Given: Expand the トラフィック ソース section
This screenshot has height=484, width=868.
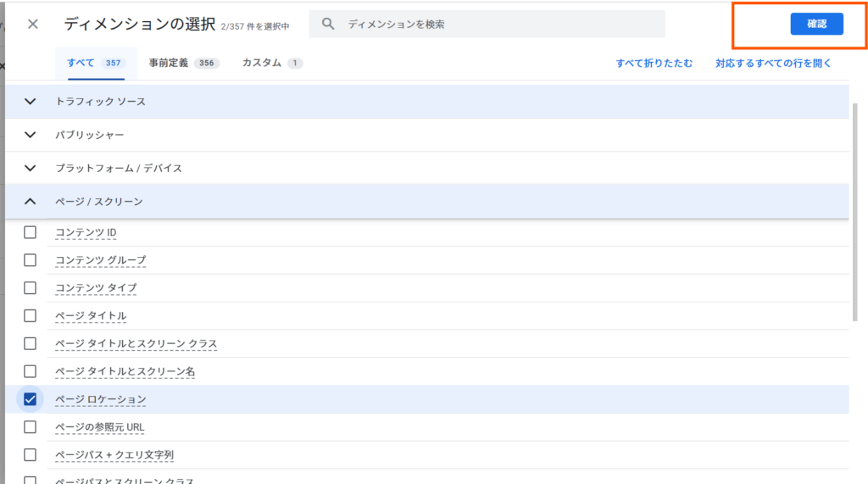Looking at the screenshot, I should pos(31,102).
